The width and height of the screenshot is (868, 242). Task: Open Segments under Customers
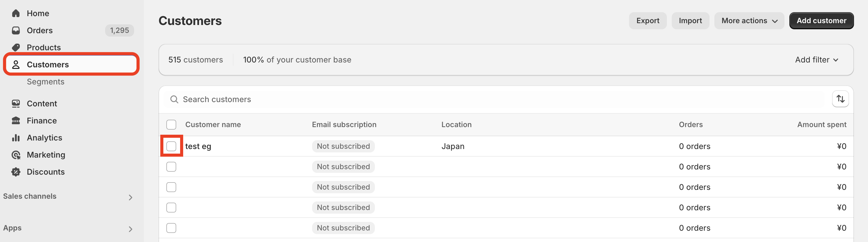[x=45, y=82]
